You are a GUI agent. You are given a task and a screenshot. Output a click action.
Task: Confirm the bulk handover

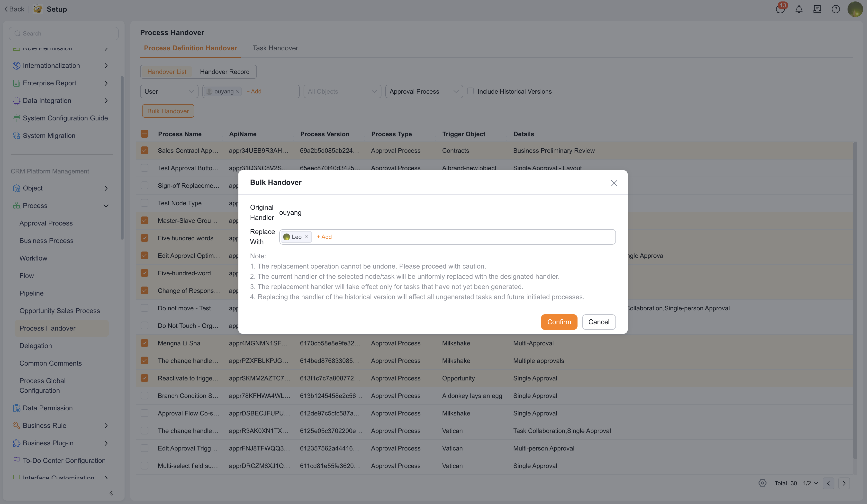(x=559, y=322)
